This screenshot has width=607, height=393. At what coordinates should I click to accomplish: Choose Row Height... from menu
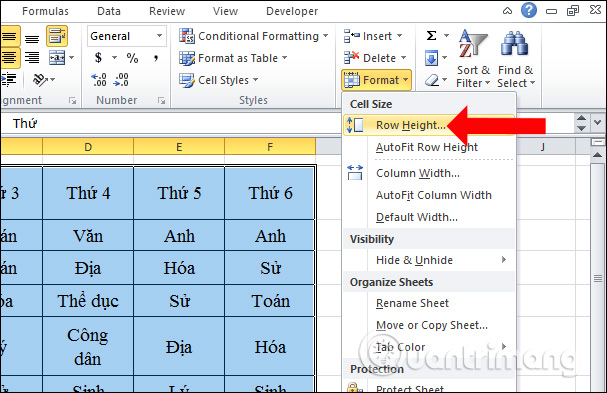click(429, 125)
